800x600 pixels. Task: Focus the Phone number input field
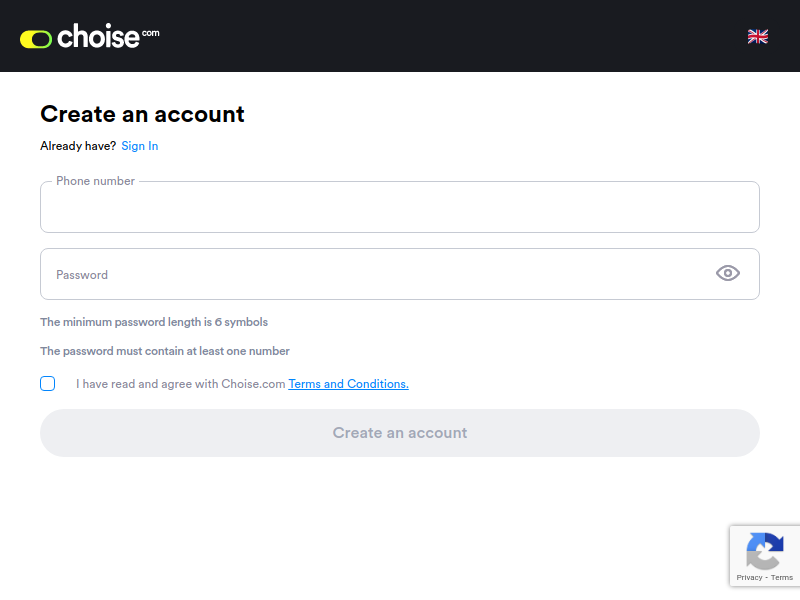(x=400, y=210)
